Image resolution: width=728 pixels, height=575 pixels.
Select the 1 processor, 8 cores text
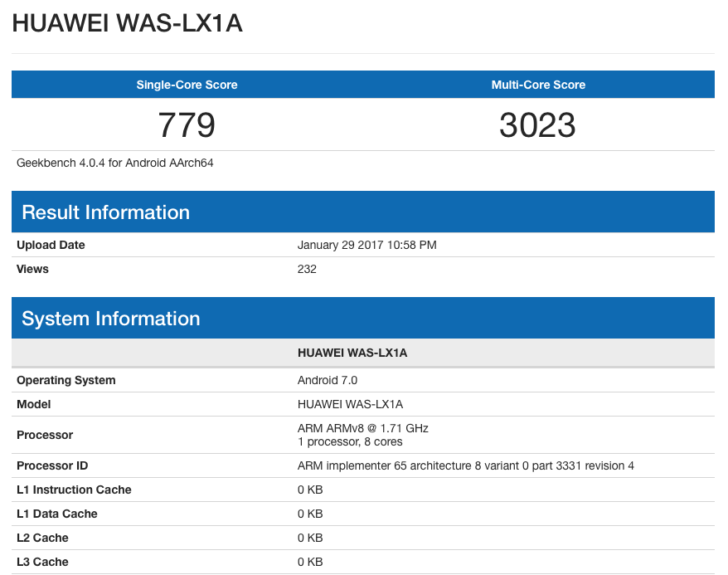[350, 441]
